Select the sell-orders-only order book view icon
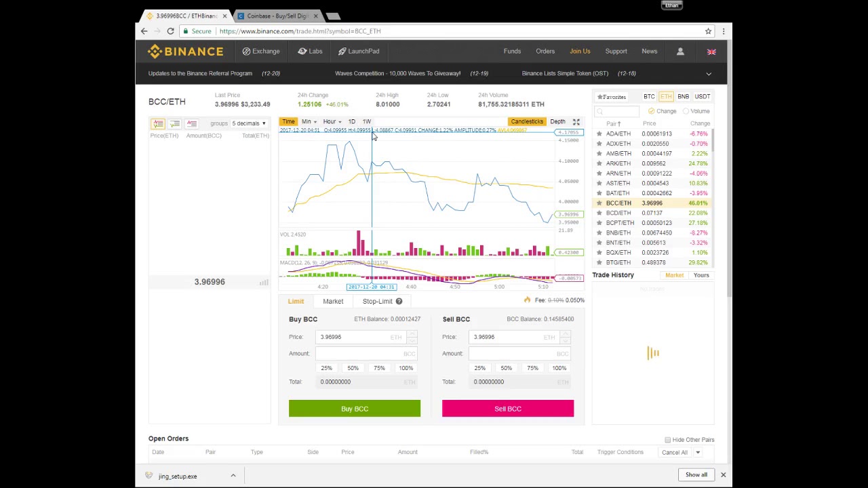 coord(192,123)
